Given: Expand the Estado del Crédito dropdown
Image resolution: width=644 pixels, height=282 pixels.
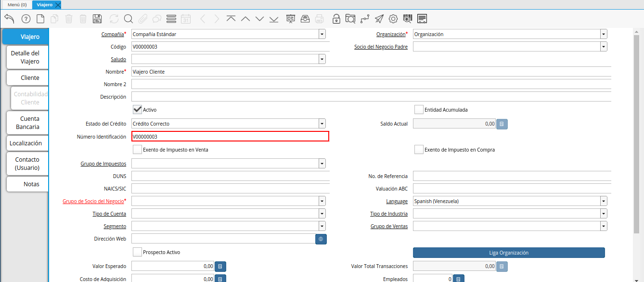Looking at the screenshot, I should coord(322,124).
